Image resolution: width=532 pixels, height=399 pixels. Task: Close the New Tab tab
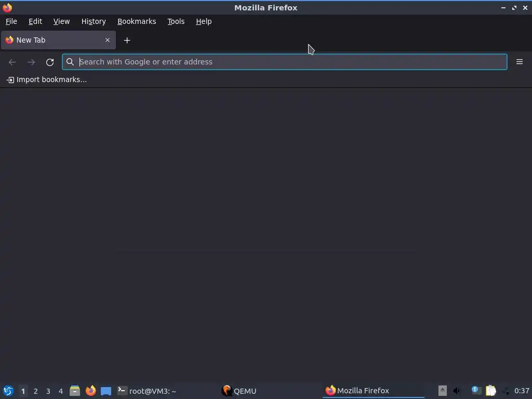(x=108, y=40)
